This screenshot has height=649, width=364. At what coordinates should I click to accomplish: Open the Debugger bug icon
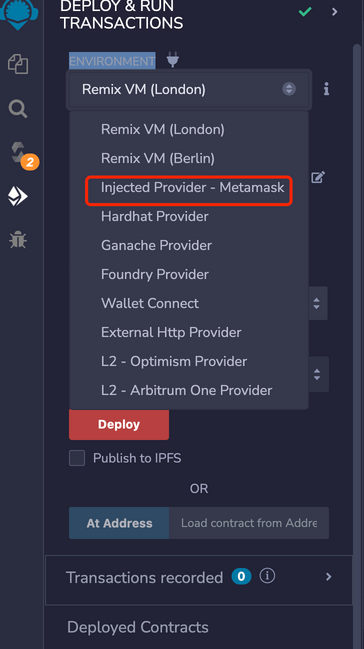click(18, 240)
